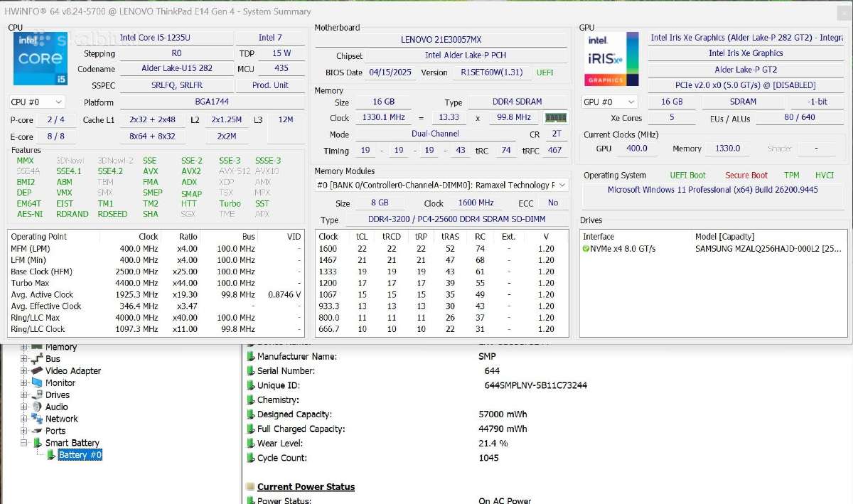
Task: Click the Secure Boot indicator
Action: point(746,175)
